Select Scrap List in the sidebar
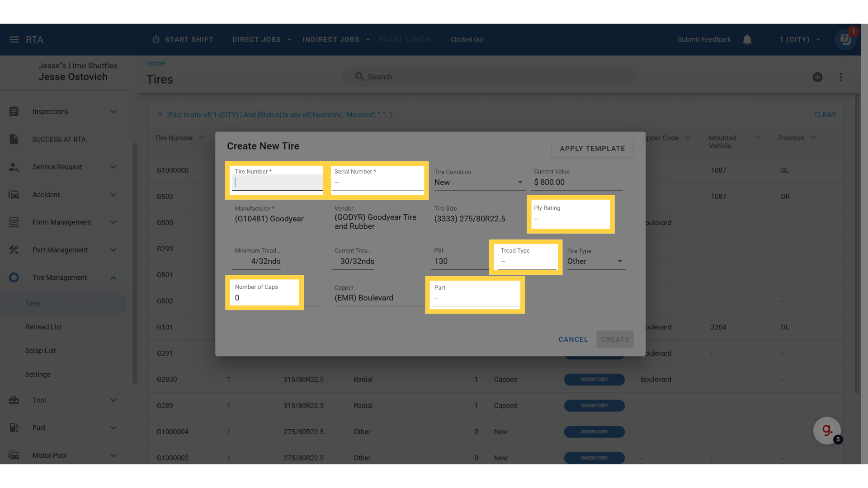868x488 pixels. [40, 351]
